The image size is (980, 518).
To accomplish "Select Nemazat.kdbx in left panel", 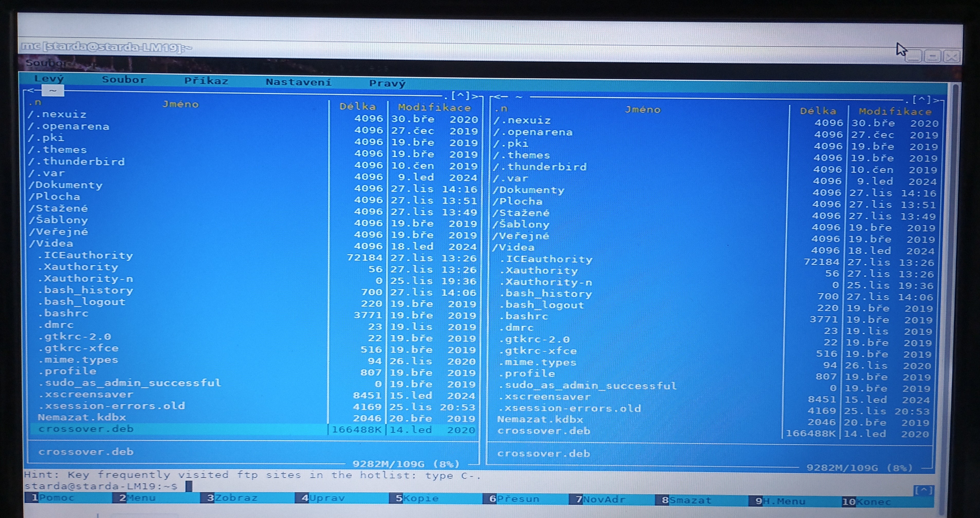I will [82, 417].
